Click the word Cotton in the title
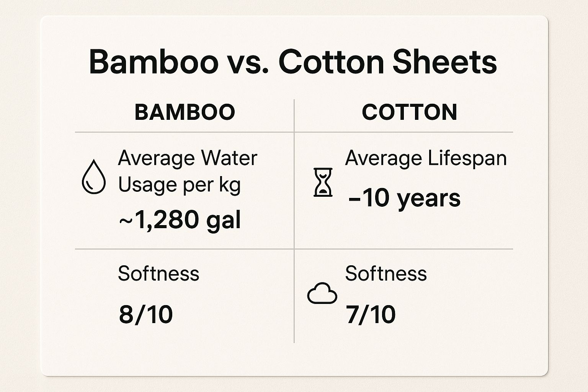Image resolution: width=588 pixels, height=392 pixels. point(331,62)
